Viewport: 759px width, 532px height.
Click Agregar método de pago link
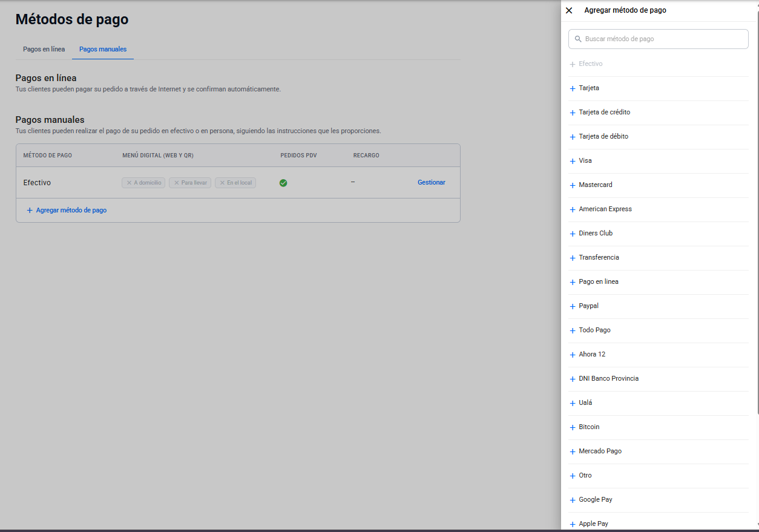[x=67, y=210]
